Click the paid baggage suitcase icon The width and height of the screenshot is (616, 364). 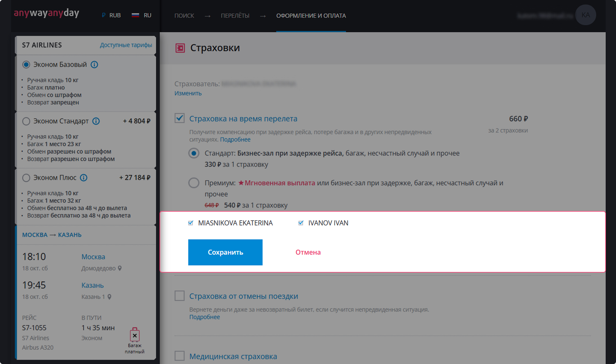click(135, 335)
